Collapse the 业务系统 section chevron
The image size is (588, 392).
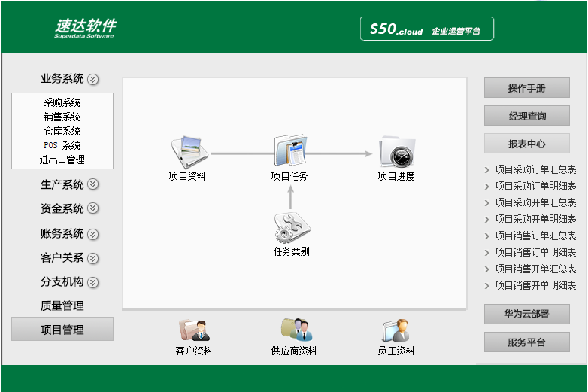[x=92, y=79]
